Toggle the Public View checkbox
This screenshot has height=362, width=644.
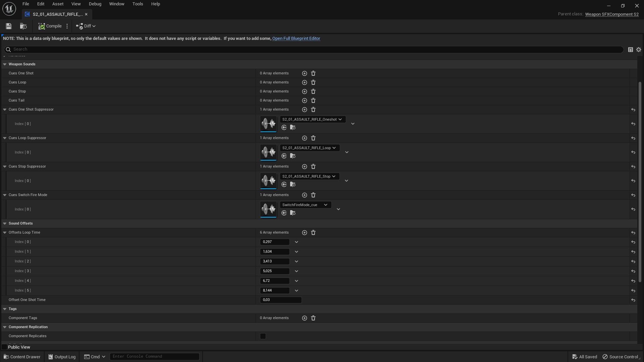(5, 347)
